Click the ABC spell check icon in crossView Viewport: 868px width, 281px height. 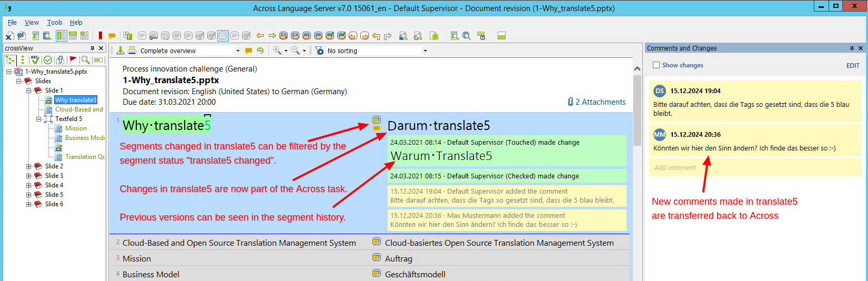[x=35, y=59]
